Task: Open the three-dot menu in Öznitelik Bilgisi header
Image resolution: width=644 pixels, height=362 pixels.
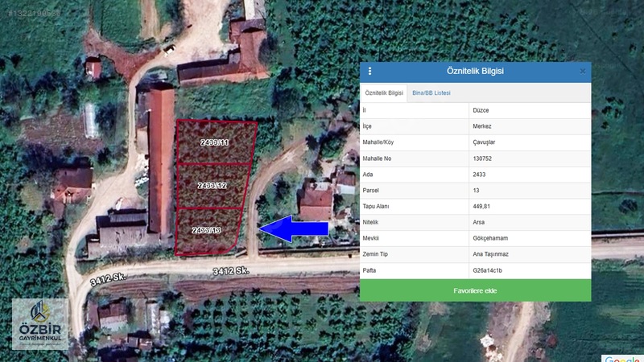Action: click(369, 71)
